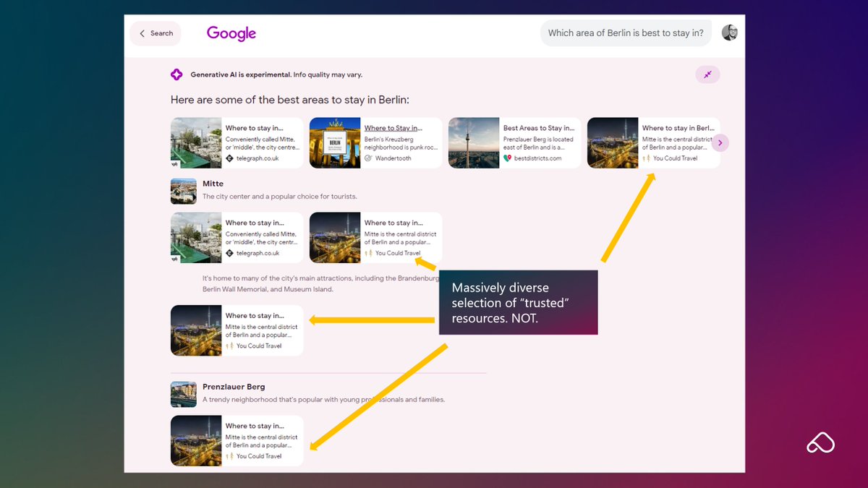Show next source cards with carousel chevron
Screen dimensions: 868x488
tap(720, 143)
